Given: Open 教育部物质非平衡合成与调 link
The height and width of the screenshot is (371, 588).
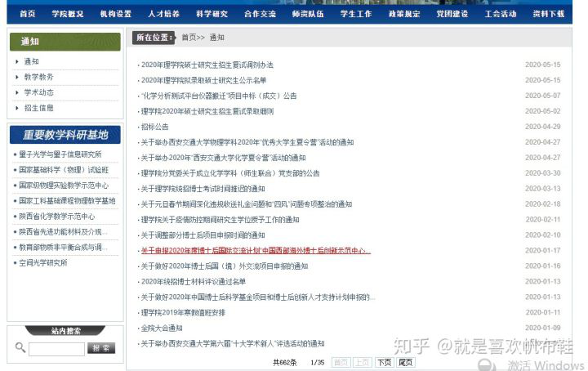Looking at the screenshot, I should pos(63,248).
